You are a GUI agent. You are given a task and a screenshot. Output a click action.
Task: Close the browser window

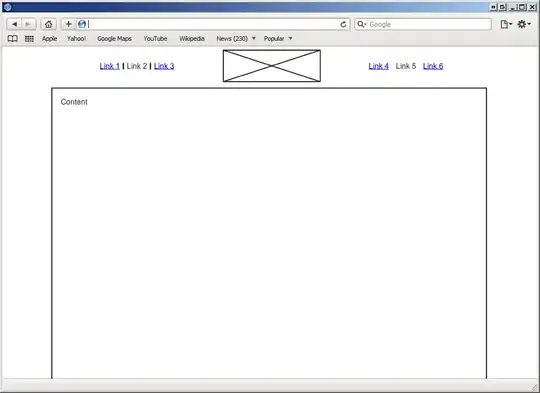[x=531, y=7]
